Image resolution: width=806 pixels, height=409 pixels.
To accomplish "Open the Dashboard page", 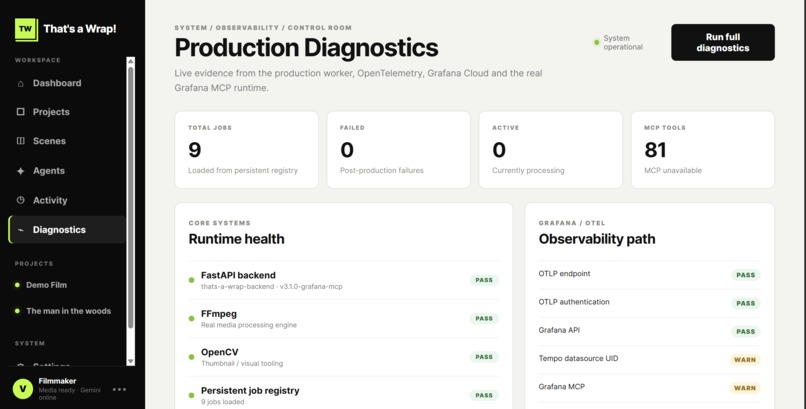I will coord(67,83).
